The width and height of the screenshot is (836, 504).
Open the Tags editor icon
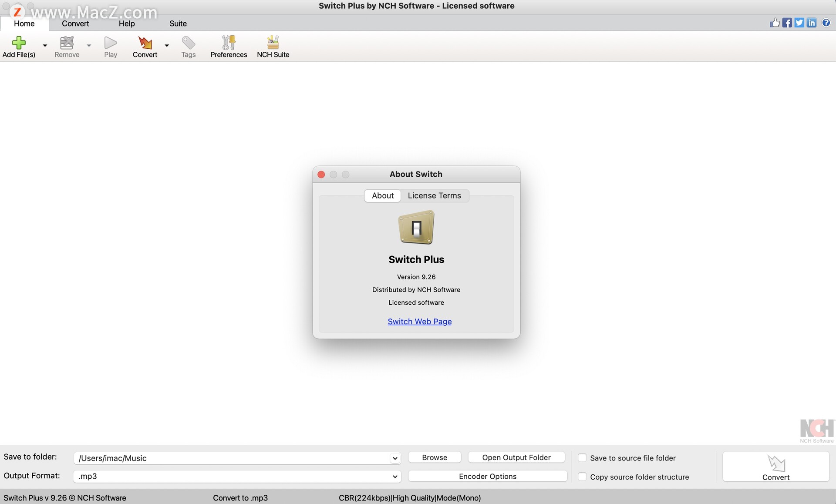click(188, 43)
